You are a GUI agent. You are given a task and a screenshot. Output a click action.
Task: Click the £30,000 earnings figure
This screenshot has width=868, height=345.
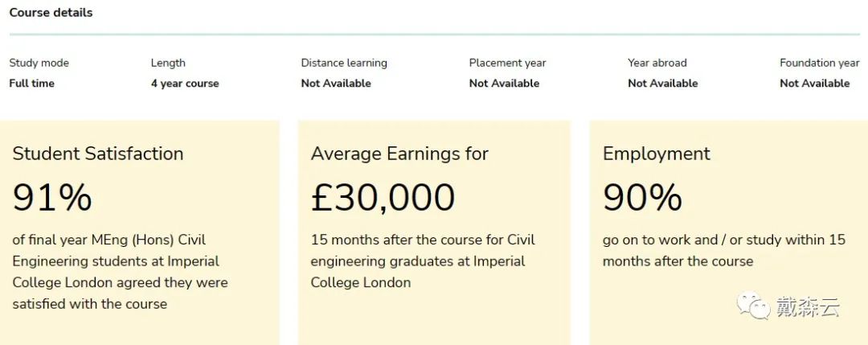click(383, 197)
